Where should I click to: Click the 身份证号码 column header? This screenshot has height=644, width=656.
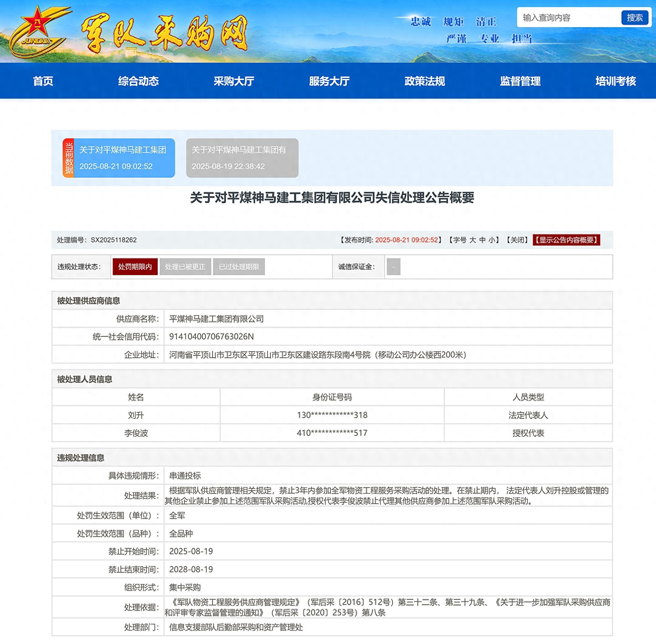332,397
